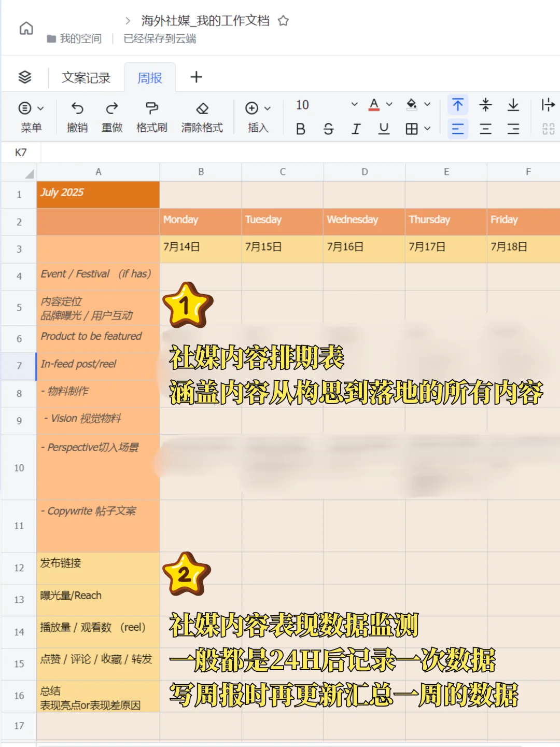Apply strikethrough formatting
The image size is (560, 747).
tap(328, 129)
